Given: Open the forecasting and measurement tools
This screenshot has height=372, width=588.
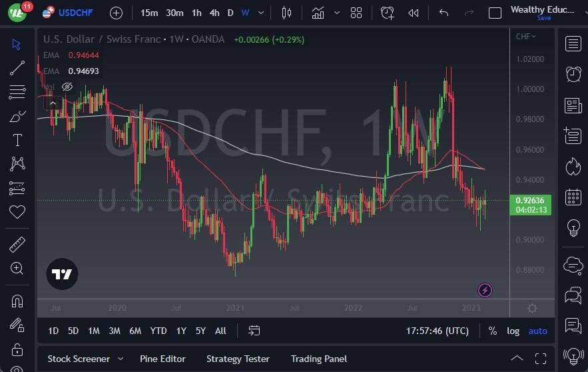Looking at the screenshot, I should [17, 188].
